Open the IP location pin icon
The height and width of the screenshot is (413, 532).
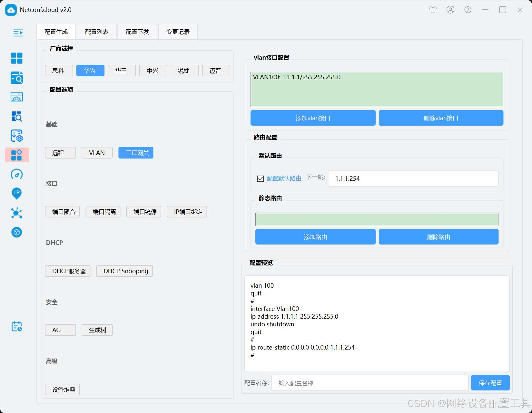pos(17,194)
